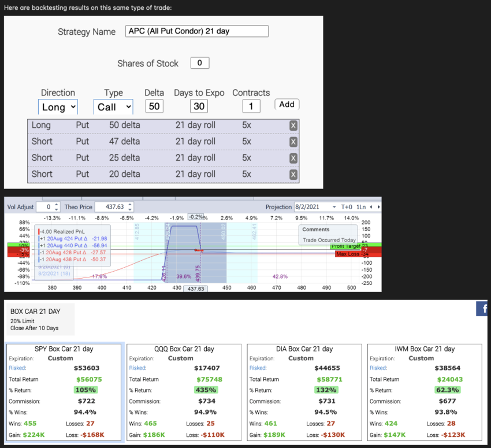Remove the Short Put 47 delta leg
Viewport: 491px width, 448px height.
point(293,142)
